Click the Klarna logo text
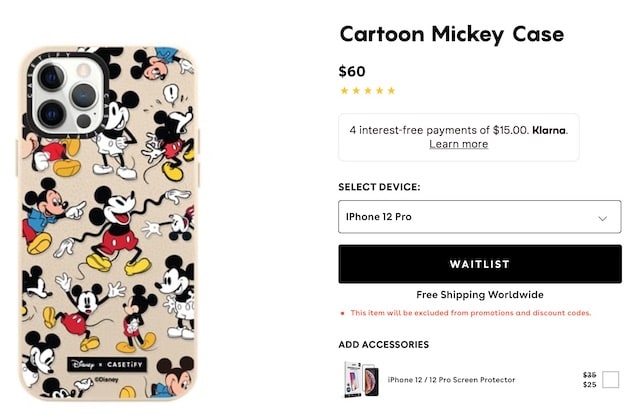 click(x=549, y=130)
